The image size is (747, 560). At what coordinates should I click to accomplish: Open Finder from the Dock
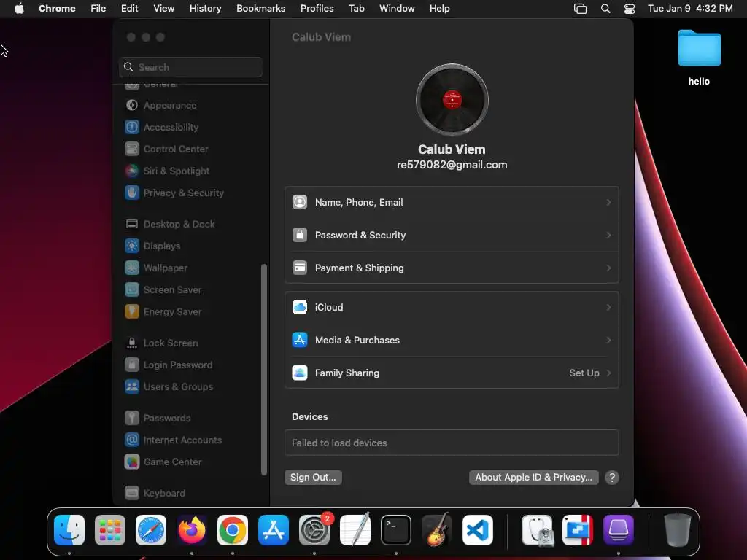click(69, 530)
